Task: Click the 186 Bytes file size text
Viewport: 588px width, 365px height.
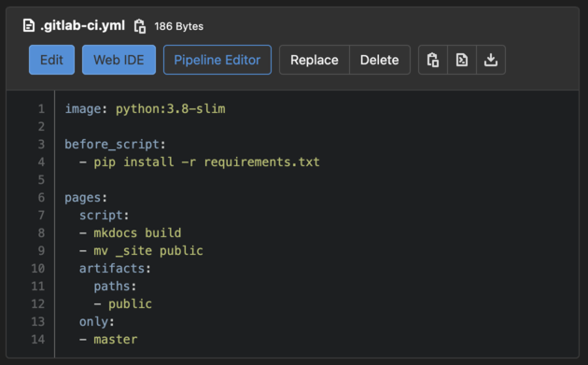Action: (179, 26)
